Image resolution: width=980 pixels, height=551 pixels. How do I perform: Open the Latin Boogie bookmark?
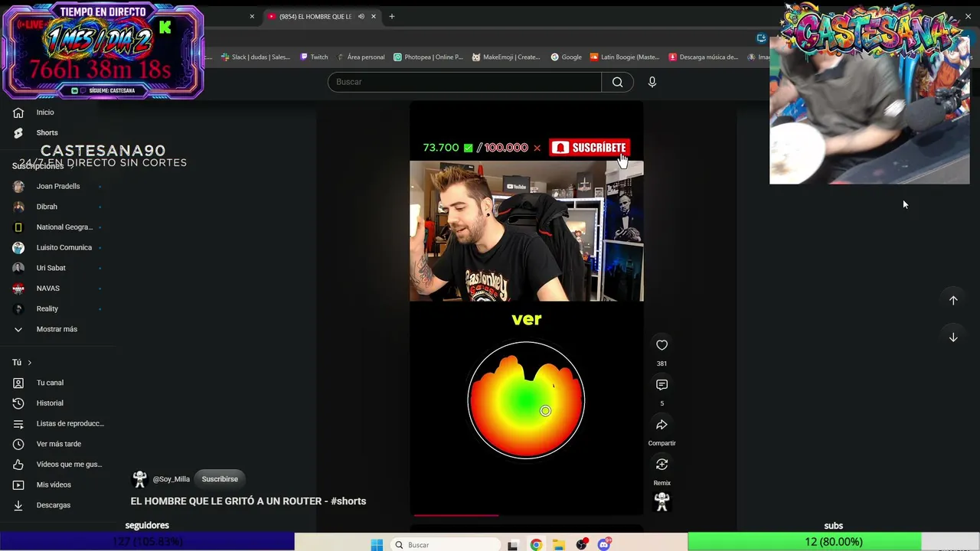pos(625,57)
